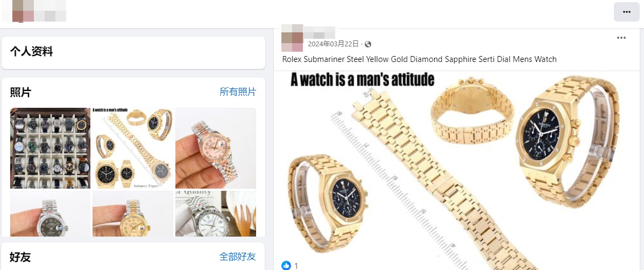
Task: Click the 2024年03月22日 post date
Action: pyautogui.click(x=334, y=44)
